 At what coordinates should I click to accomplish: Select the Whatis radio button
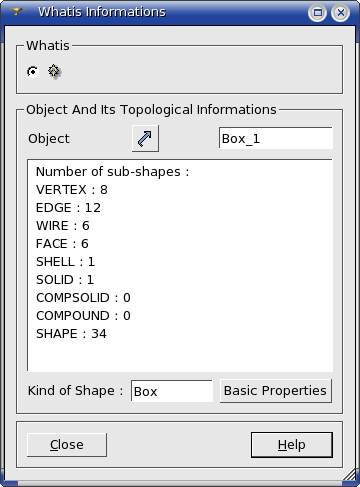pyautogui.click(x=33, y=71)
